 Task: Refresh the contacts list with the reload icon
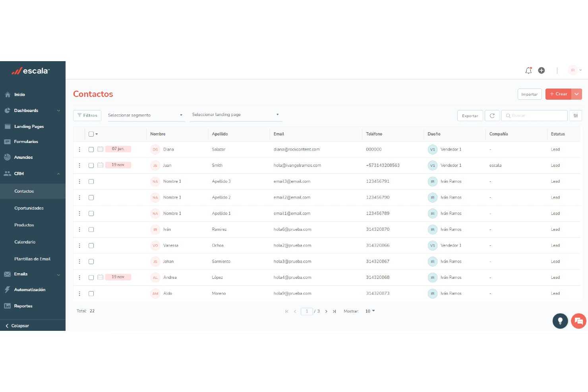point(492,116)
